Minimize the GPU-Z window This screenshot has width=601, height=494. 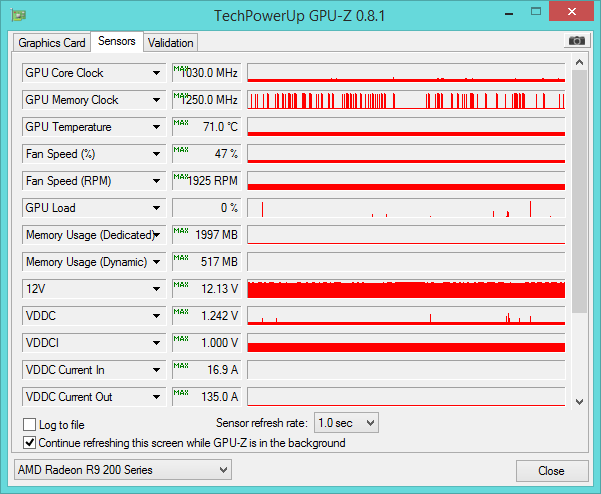click(509, 14)
